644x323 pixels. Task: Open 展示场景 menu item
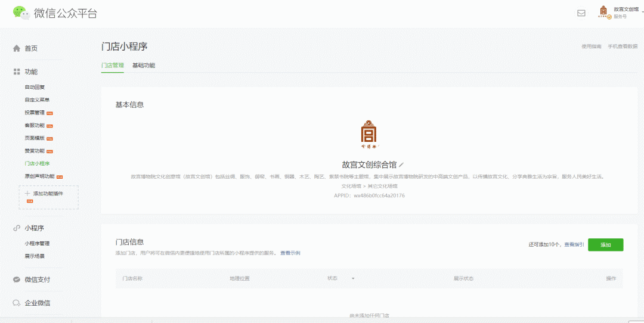click(35, 256)
